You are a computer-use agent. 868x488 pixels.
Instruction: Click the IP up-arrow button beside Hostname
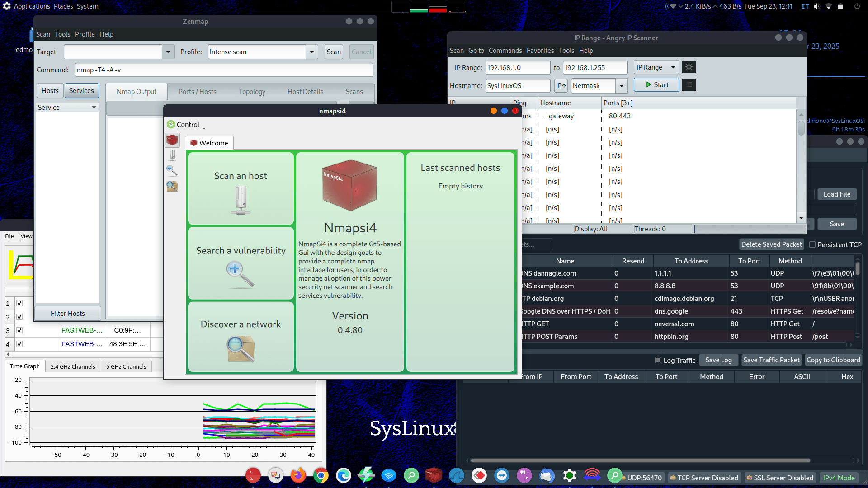pos(561,85)
